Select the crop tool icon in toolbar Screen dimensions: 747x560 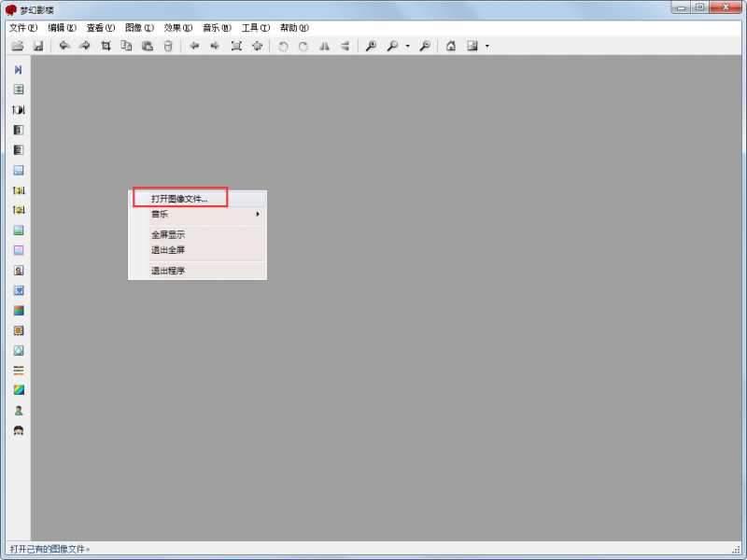coord(106,46)
